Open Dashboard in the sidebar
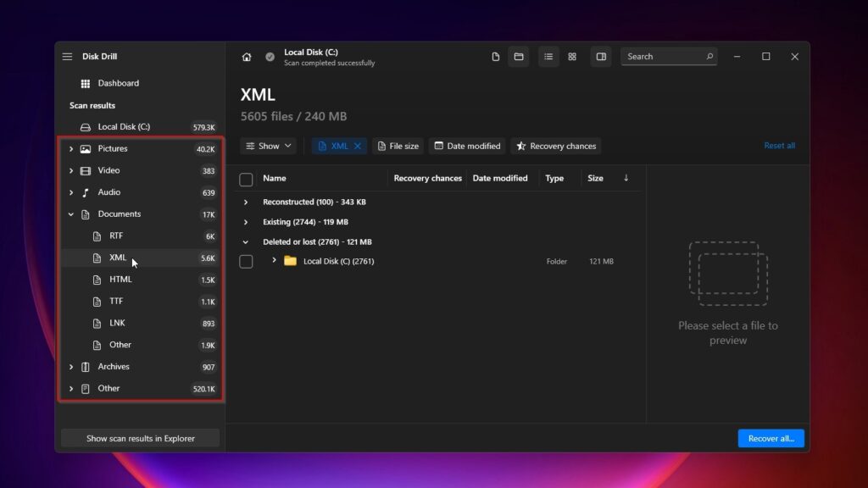 [x=141, y=83]
